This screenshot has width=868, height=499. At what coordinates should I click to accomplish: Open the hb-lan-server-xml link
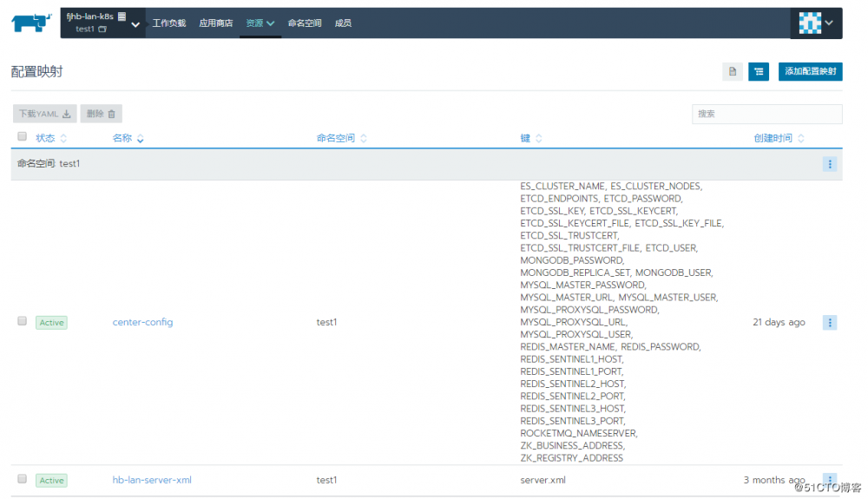coord(152,480)
